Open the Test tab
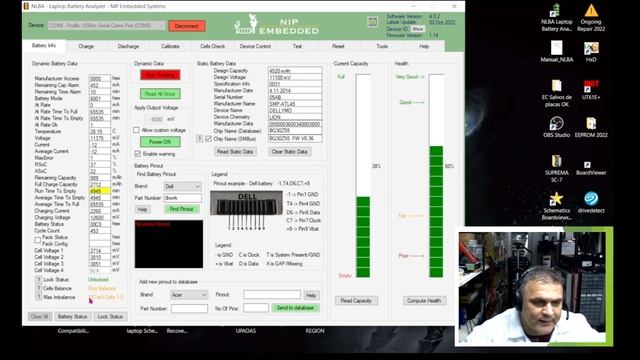The height and width of the screenshot is (360, 640). point(297,46)
